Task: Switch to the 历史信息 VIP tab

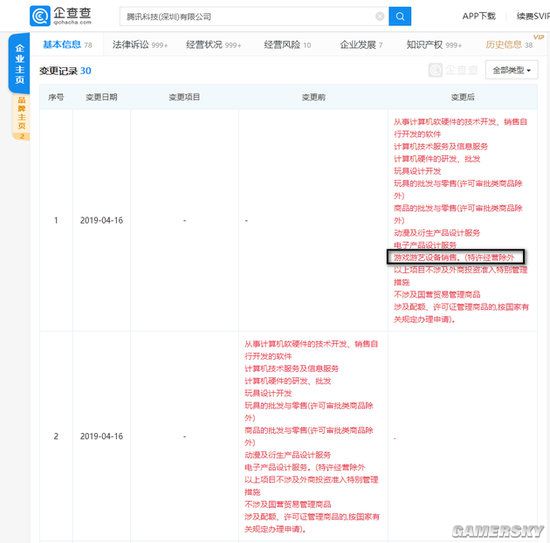Action: coord(509,45)
